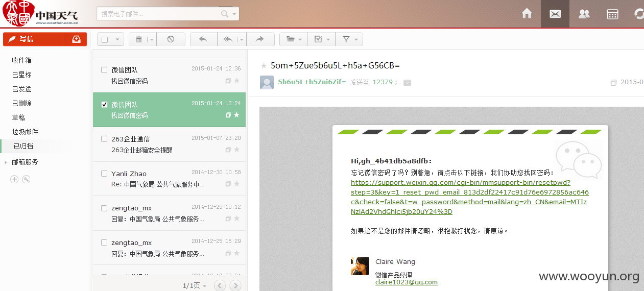Open the 1/1页 page selector
644x291 pixels.
[x=195, y=286]
